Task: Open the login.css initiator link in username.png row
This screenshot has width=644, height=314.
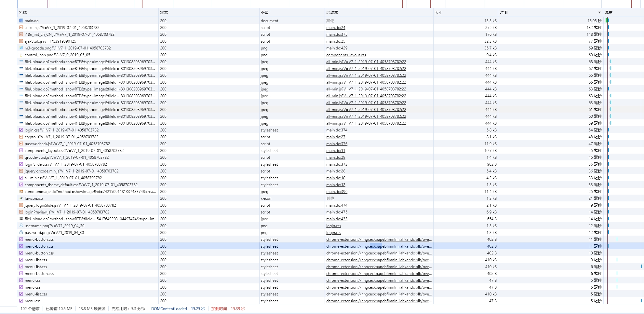Action: (333, 226)
